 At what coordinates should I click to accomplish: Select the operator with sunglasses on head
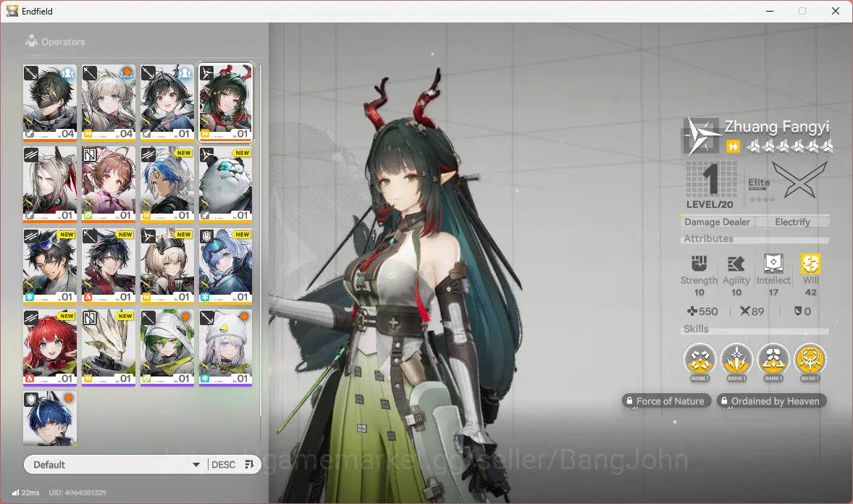(50, 266)
